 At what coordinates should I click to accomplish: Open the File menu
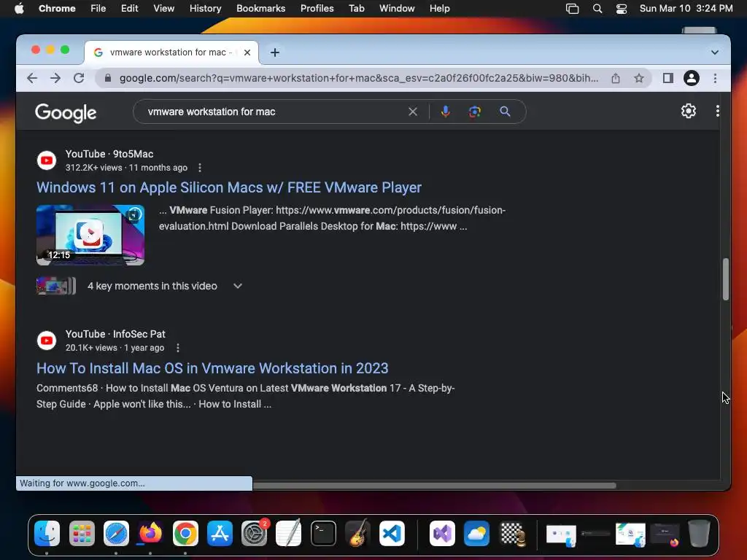(x=98, y=9)
